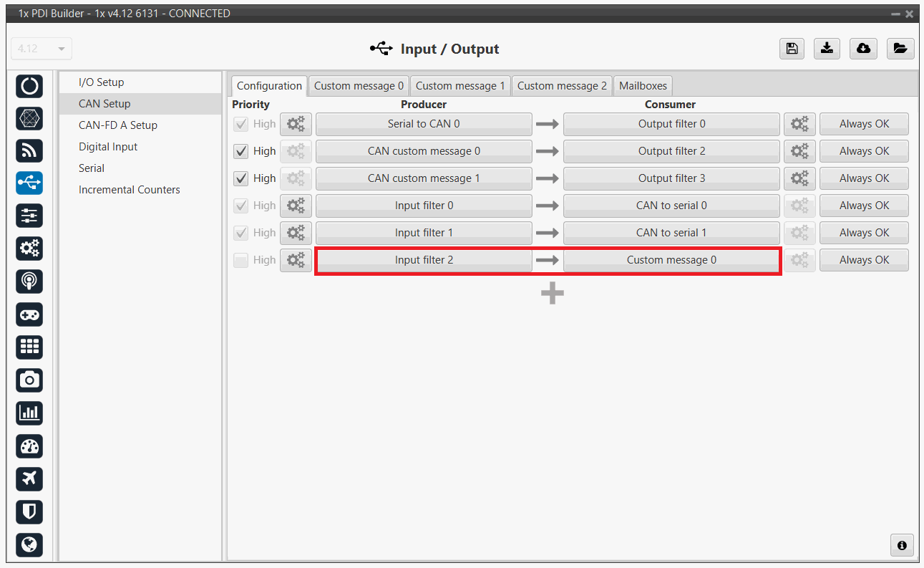
Task: Open gear settings for Output filter 2
Action: [x=799, y=151]
